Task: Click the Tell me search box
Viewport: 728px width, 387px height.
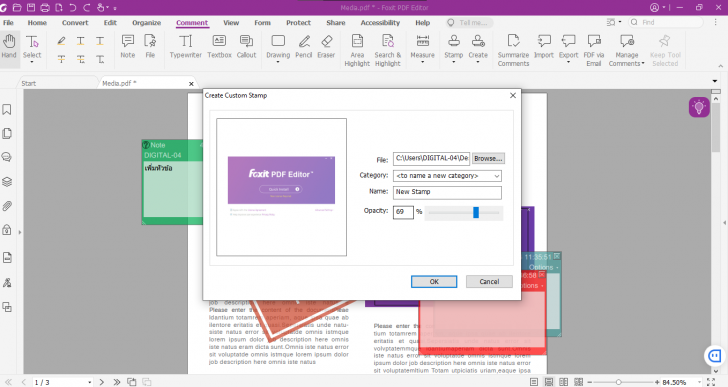Action: point(469,22)
